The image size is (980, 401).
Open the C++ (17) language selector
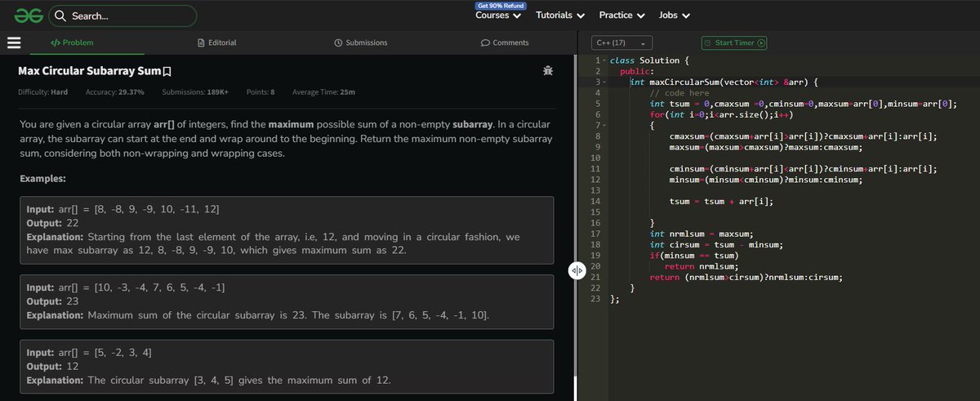click(621, 42)
